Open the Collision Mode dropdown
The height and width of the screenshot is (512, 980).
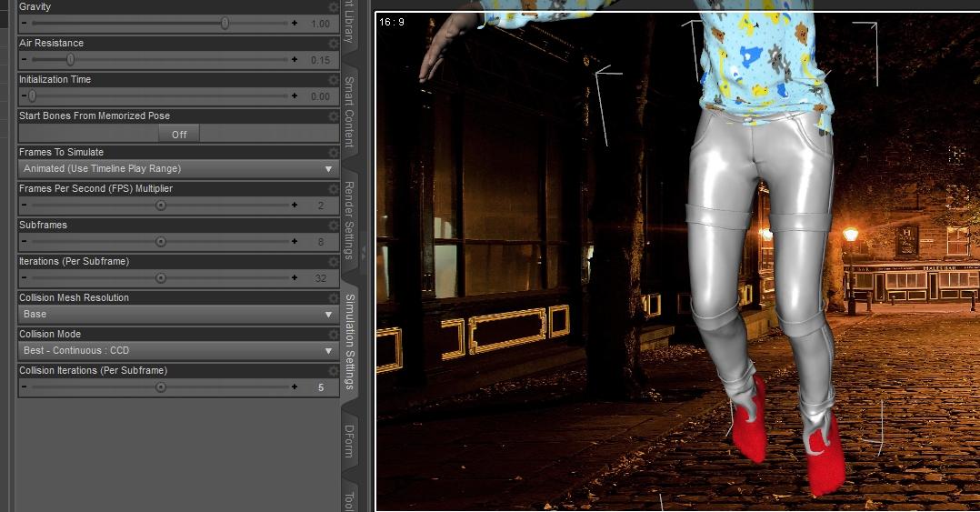coord(179,351)
